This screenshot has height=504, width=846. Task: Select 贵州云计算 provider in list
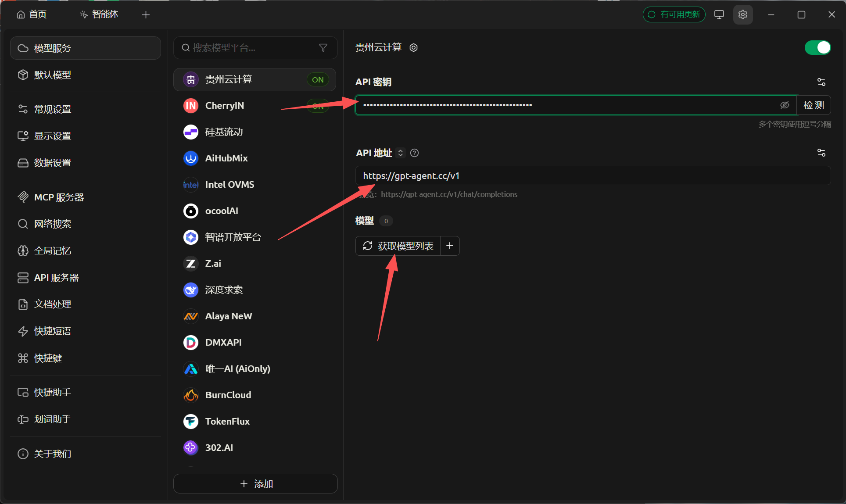tap(255, 79)
